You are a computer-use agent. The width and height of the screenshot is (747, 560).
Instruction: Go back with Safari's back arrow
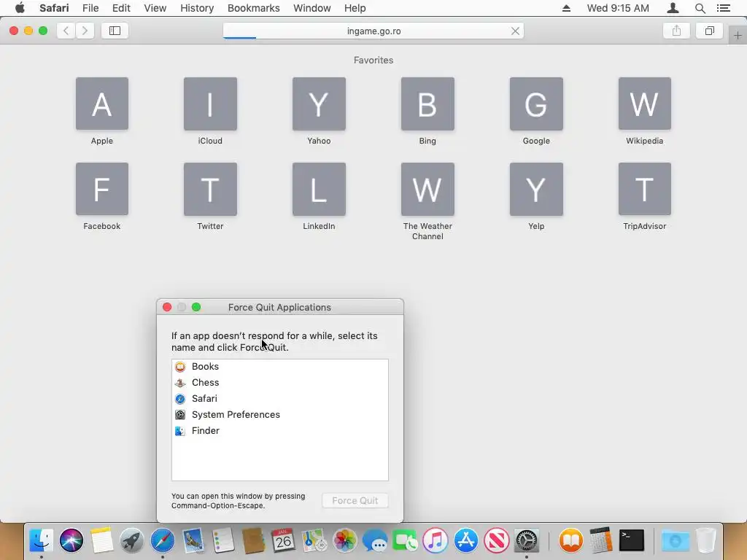point(66,31)
